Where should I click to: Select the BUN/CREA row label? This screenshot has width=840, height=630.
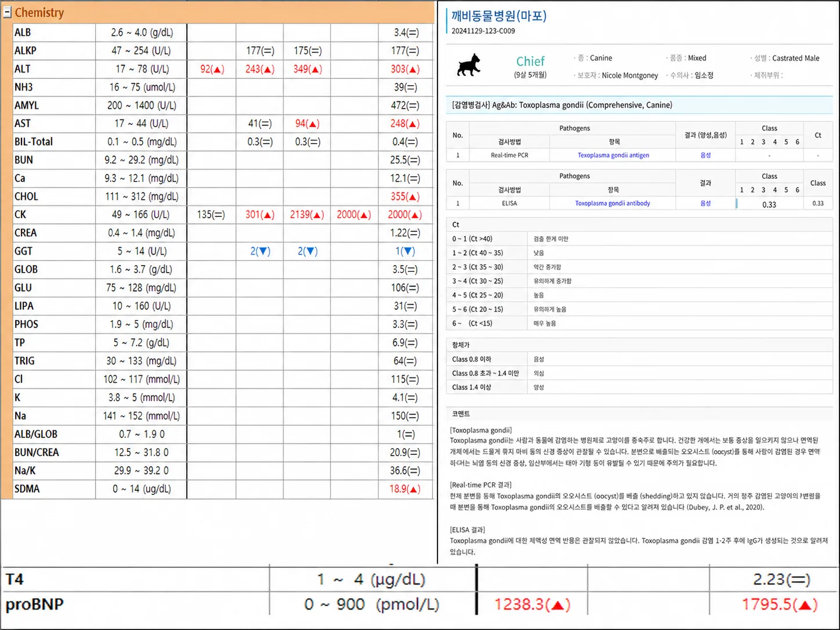37,452
